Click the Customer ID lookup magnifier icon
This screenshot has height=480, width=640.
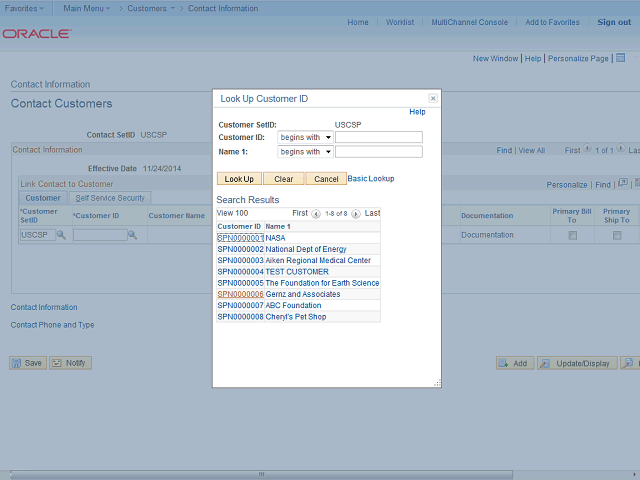tap(134, 235)
